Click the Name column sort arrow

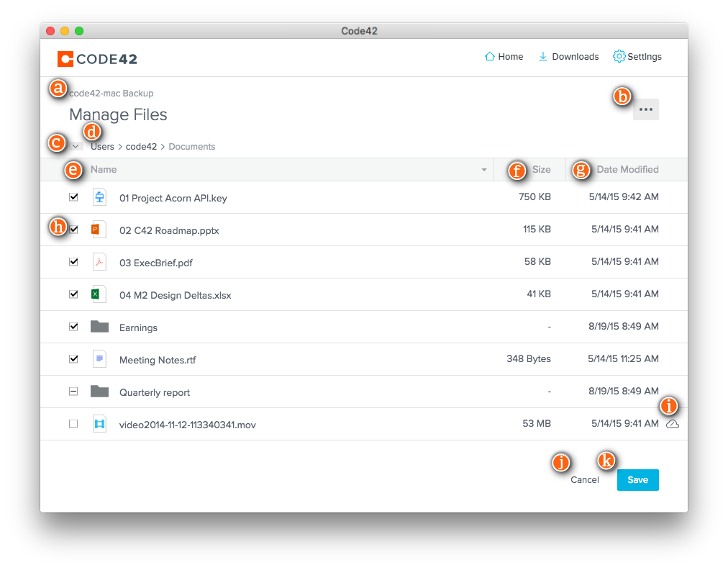pyautogui.click(x=484, y=170)
